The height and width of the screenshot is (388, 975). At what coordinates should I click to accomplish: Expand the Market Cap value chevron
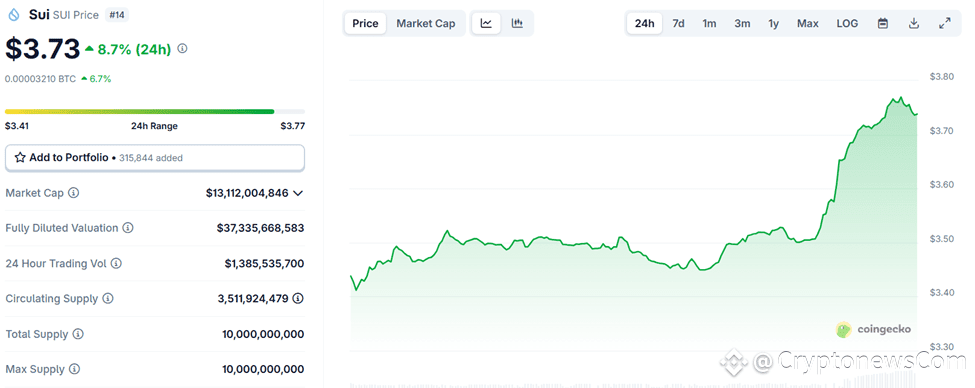click(298, 193)
